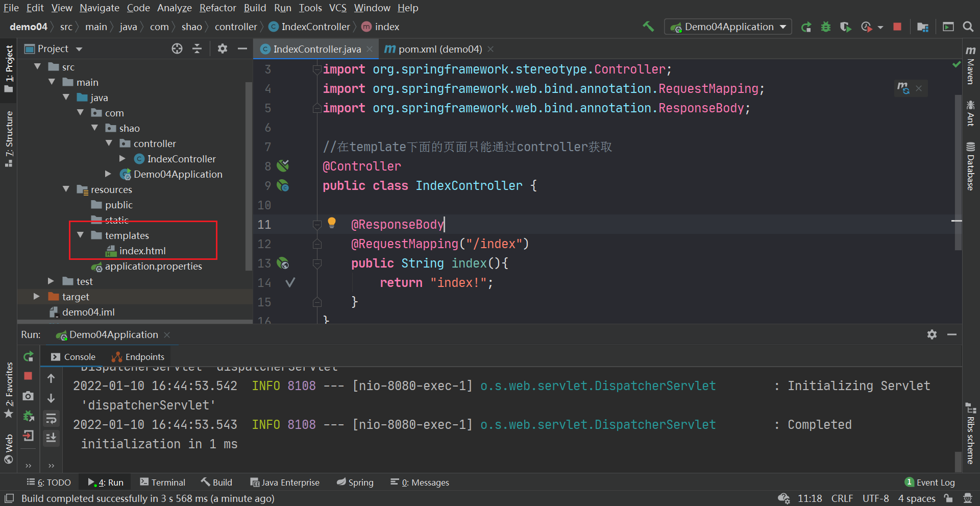This screenshot has height=506, width=980.
Task: Hide the Project tool window
Action: tap(242, 49)
